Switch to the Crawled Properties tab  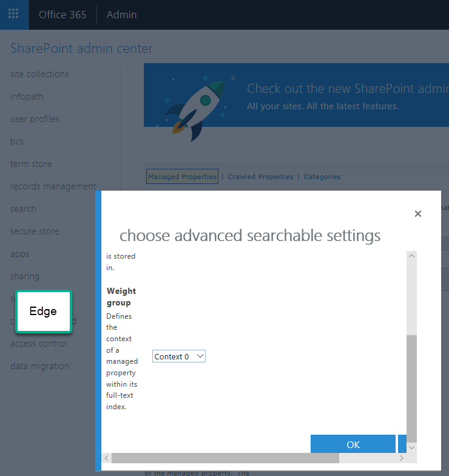coord(260,177)
